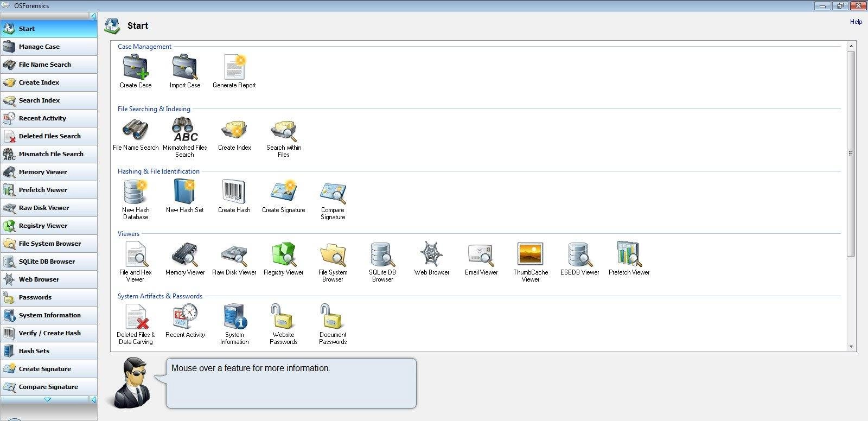Select Mismatched Files Search icon
Screen dimensions: 868x421
(x=185, y=129)
